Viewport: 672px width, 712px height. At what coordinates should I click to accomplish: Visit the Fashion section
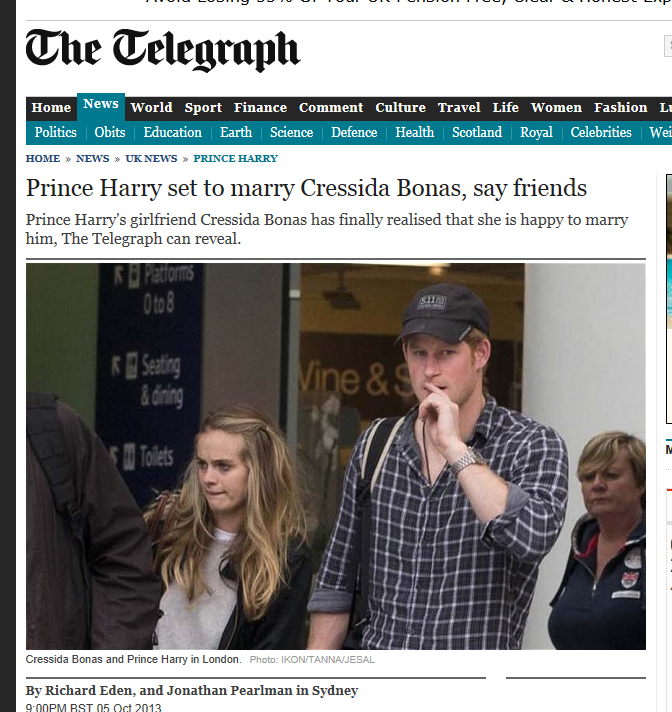point(621,108)
